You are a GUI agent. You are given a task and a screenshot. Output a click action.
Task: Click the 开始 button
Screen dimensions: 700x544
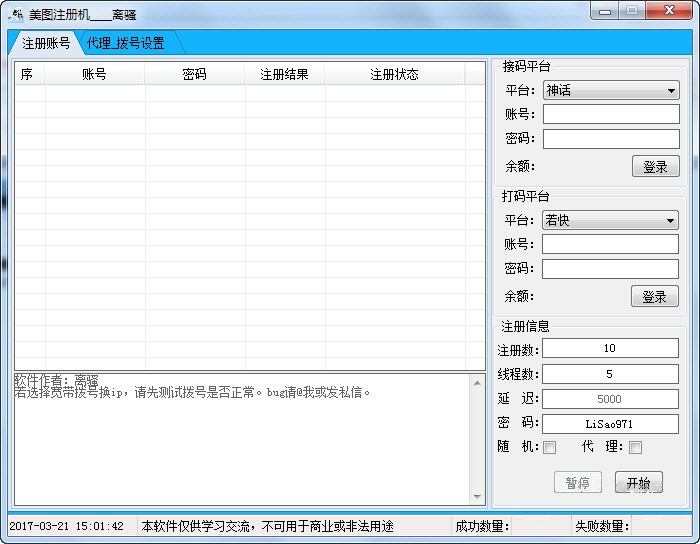coord(639,482)
